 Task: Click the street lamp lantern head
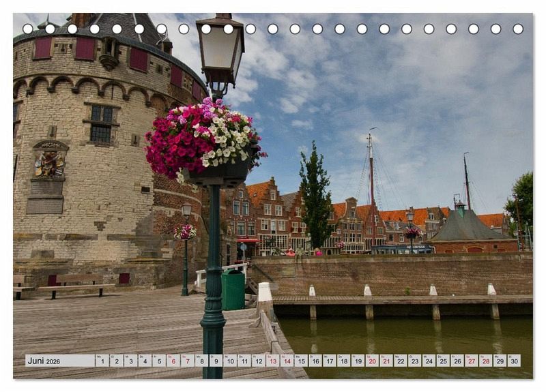pyautogui.click(x=220, y=52)
